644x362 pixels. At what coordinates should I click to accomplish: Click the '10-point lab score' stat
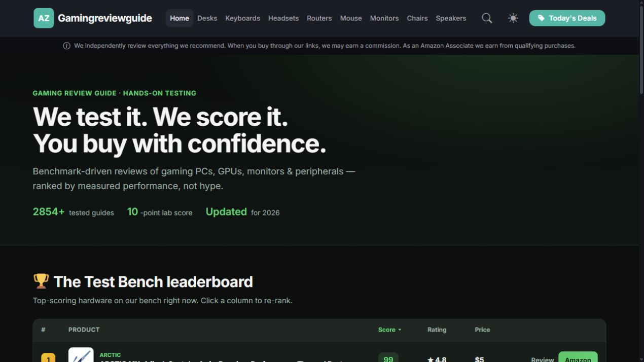click(x=160, y=212)
